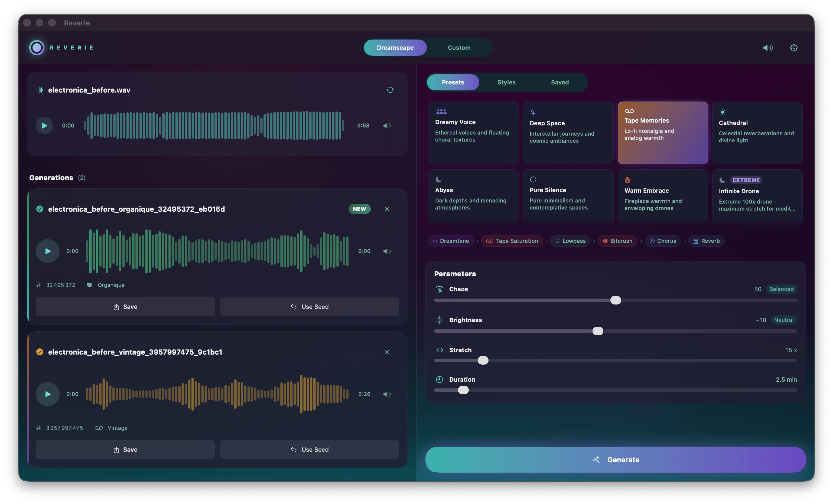The image size is (833, 504).
Task: Play the electronica_before.wav source file
Action: click(44, 126)
